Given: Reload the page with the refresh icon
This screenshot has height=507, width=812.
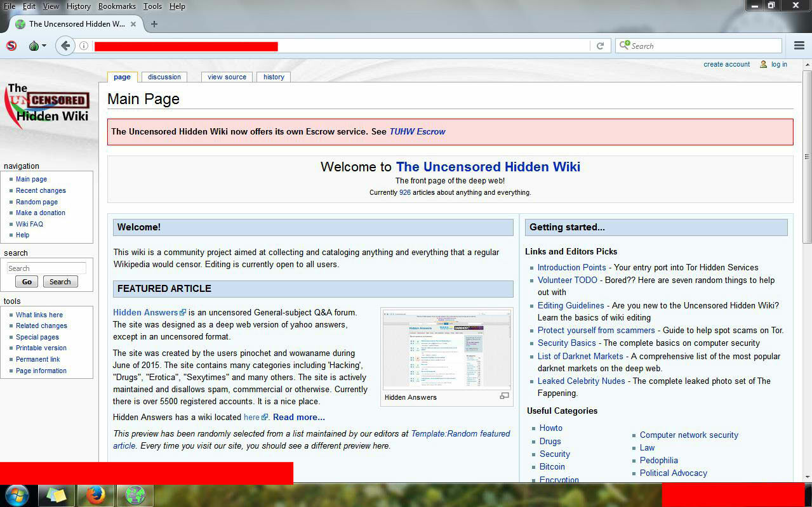Looking at the screenshot, I should pyautogui.click(x=600, y=46).
